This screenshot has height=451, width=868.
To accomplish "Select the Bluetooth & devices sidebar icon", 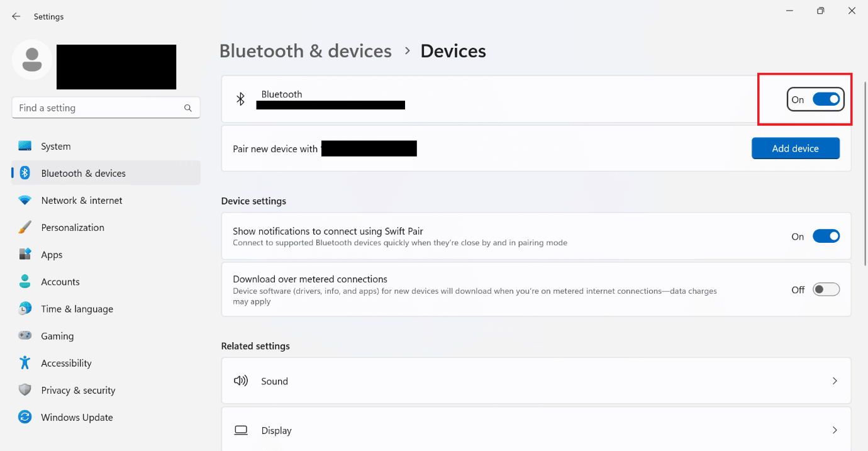I will [24, 172].
